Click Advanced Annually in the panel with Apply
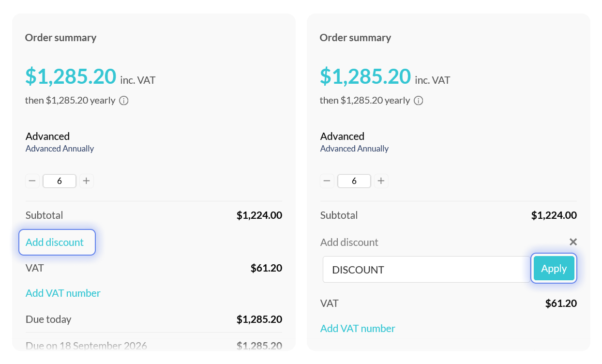The height and width of the screenshot is (364, 602). click(x=354, y=149)
